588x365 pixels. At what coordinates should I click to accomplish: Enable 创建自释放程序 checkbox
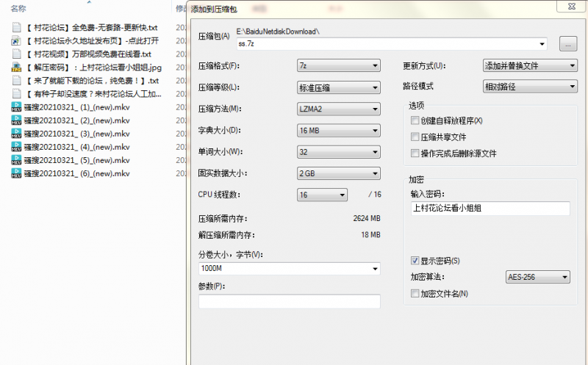coord(415,120)
